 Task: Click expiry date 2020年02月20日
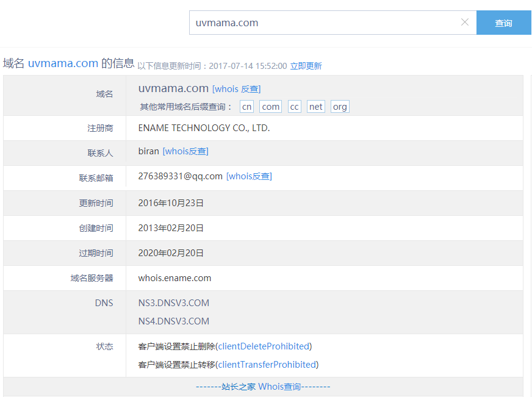(x=171, y=253)
